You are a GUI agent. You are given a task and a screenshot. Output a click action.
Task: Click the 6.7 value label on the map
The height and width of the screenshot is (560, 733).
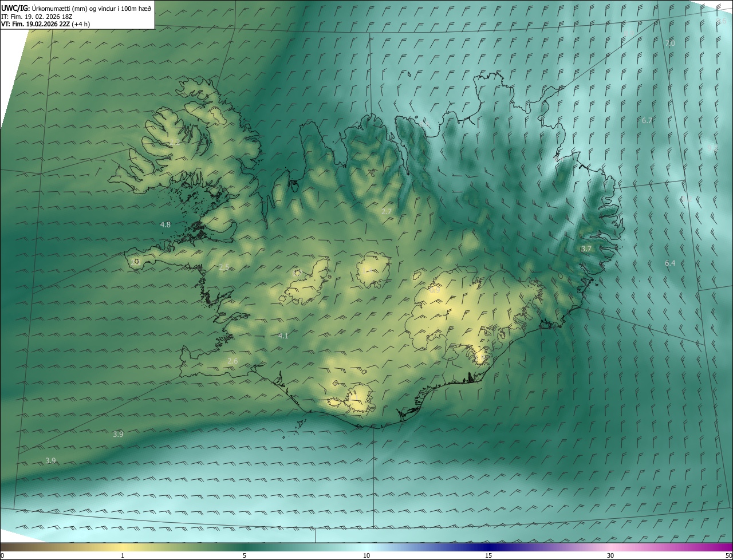(x=647, y=120)
